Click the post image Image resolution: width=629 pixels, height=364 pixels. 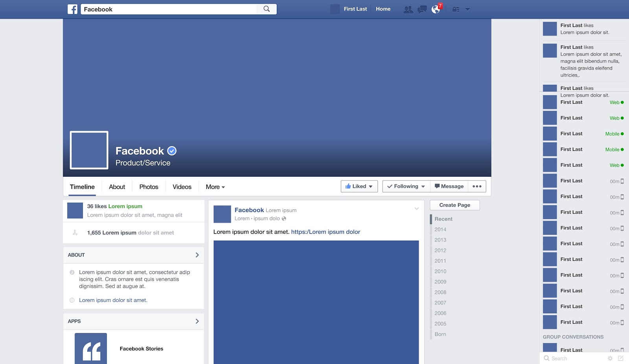[316, 302]
